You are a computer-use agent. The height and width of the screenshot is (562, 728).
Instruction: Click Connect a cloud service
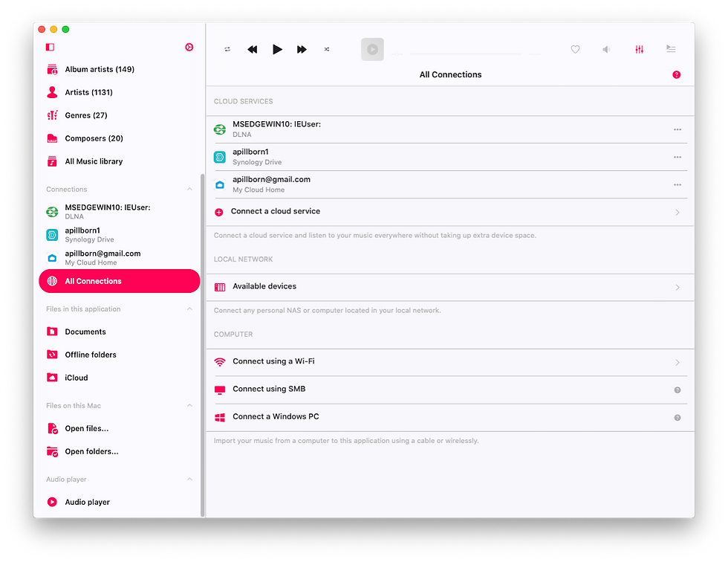click(450, 212)
